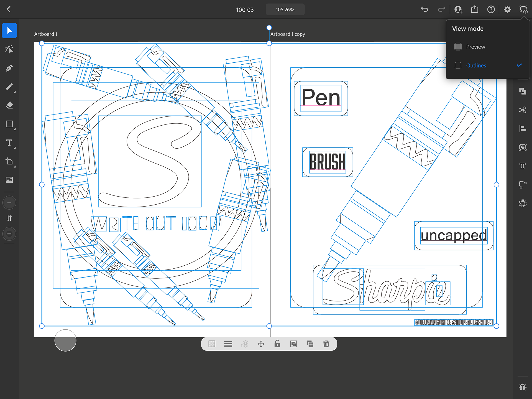The width and height of the screenshot is (532, 399).
Task: Click the uncapped text on artboard
Action: pyautogui.click(x=454, y=235)
